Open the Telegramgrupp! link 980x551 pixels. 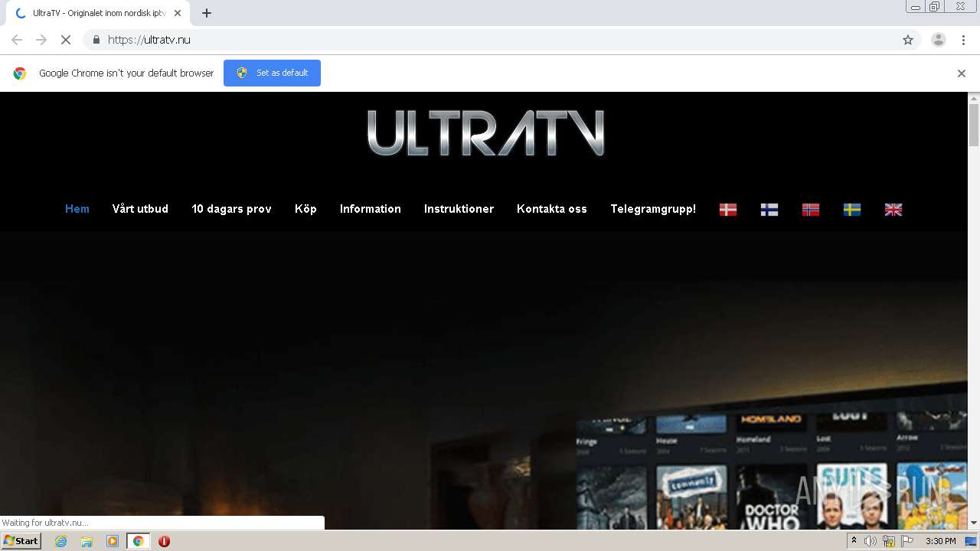(653, 209)
